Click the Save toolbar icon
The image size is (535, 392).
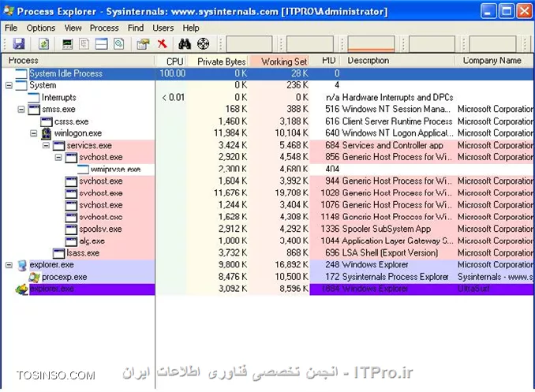pos(19,44)
